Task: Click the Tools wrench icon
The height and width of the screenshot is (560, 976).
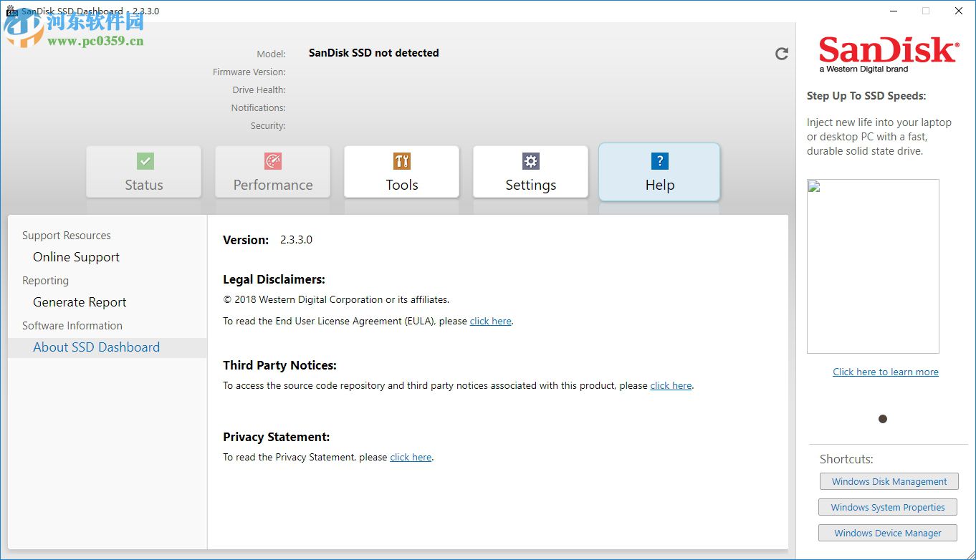Action: 402,161
